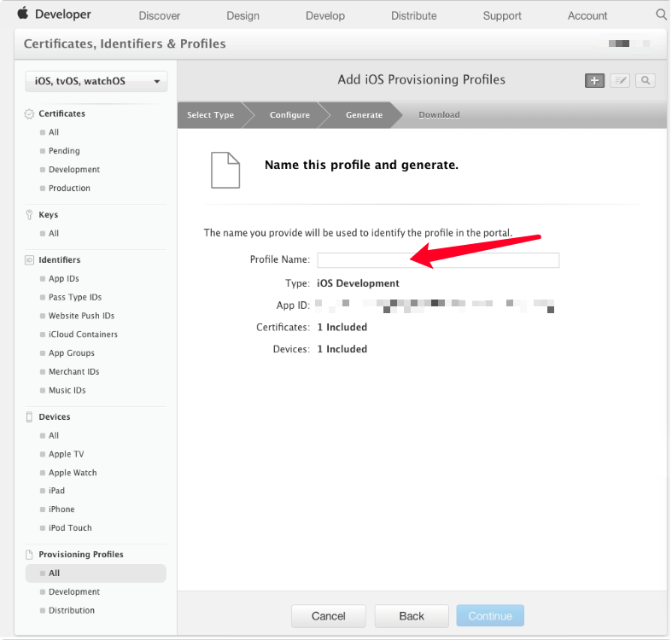Show Distribution provisioning profiles
This screenshot has width=672, height=640.
tap(72, 610)
